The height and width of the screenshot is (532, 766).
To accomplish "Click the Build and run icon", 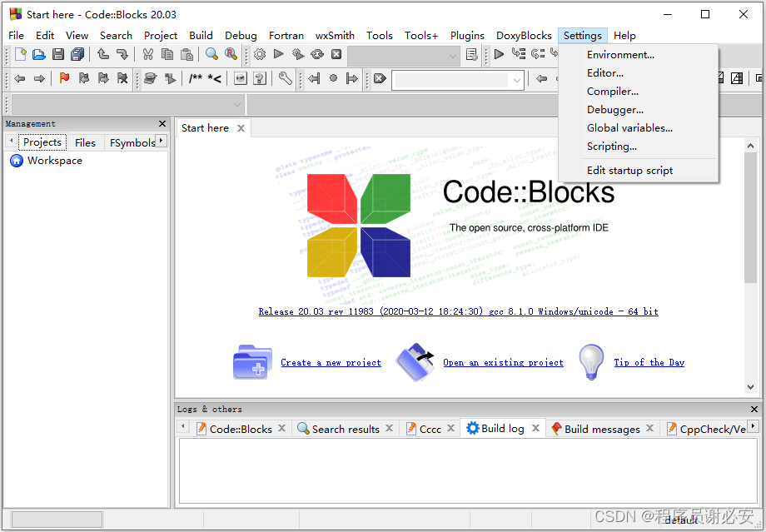I will 298,54.
